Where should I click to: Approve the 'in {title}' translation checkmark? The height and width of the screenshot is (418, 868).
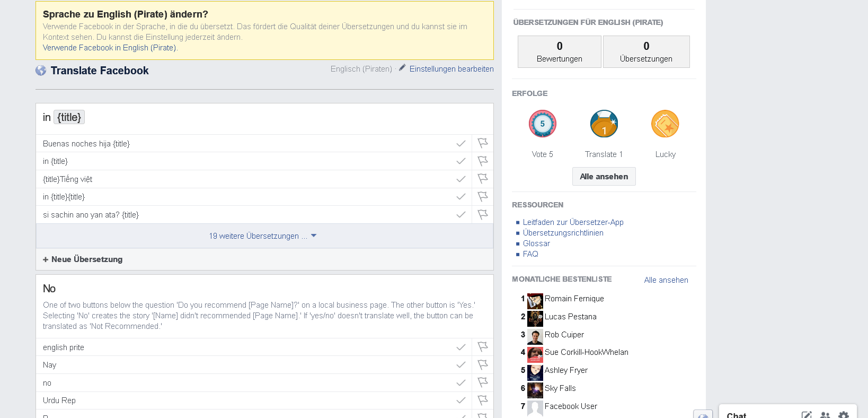[x=461, y=161]
